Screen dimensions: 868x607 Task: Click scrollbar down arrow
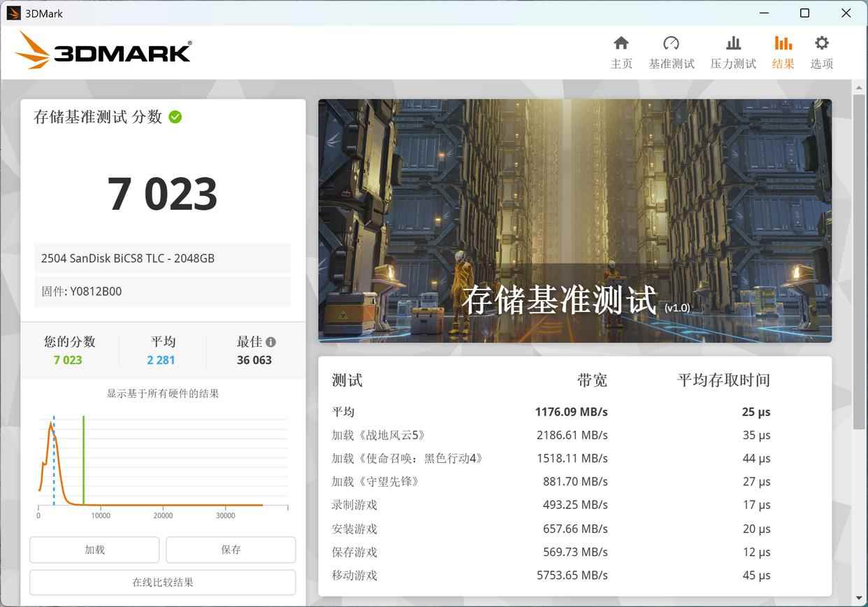[859, 599]
